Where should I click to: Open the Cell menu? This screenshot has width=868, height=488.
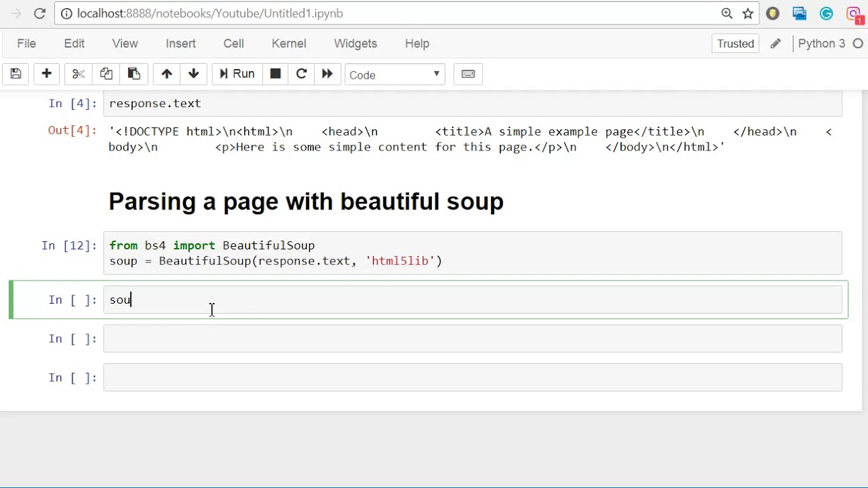tap(233, 43)
